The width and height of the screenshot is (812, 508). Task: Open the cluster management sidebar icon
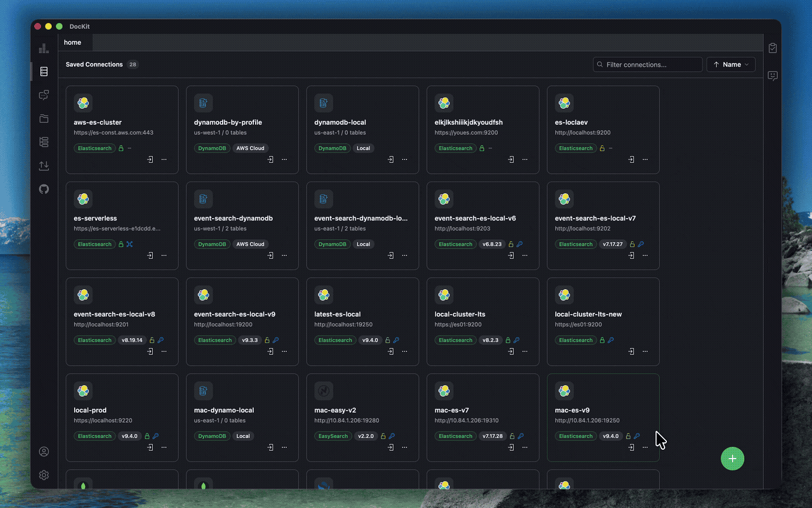click(43, 142)
